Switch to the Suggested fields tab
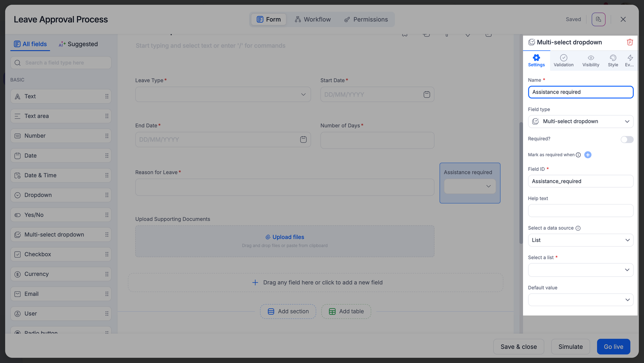 78,44
